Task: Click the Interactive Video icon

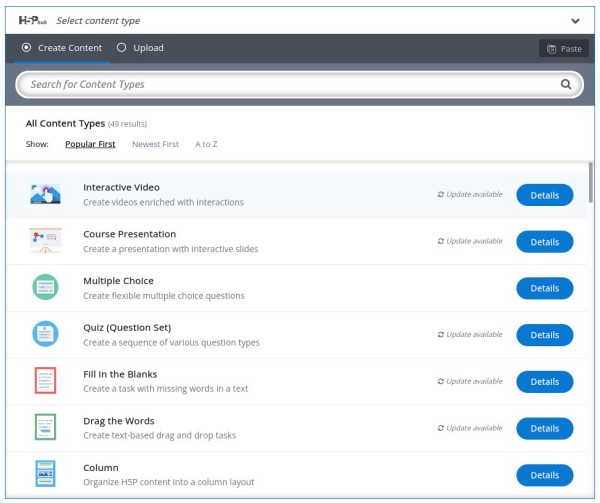Action: 46,194
